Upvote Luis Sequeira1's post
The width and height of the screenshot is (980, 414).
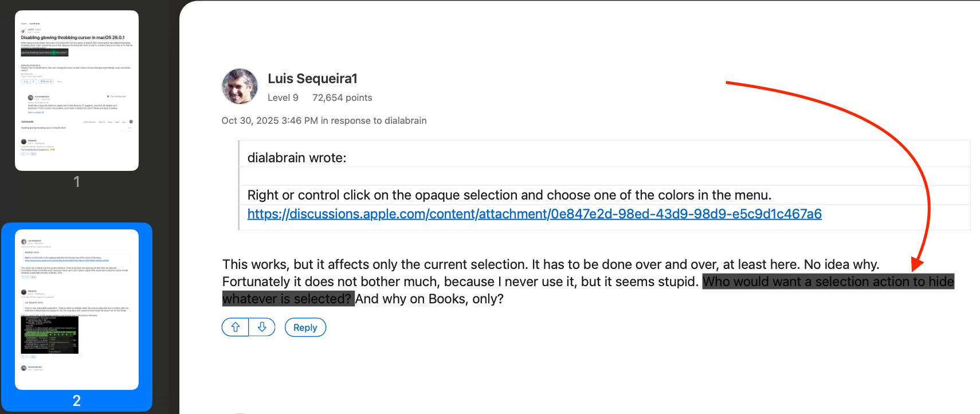click(236, 327)
